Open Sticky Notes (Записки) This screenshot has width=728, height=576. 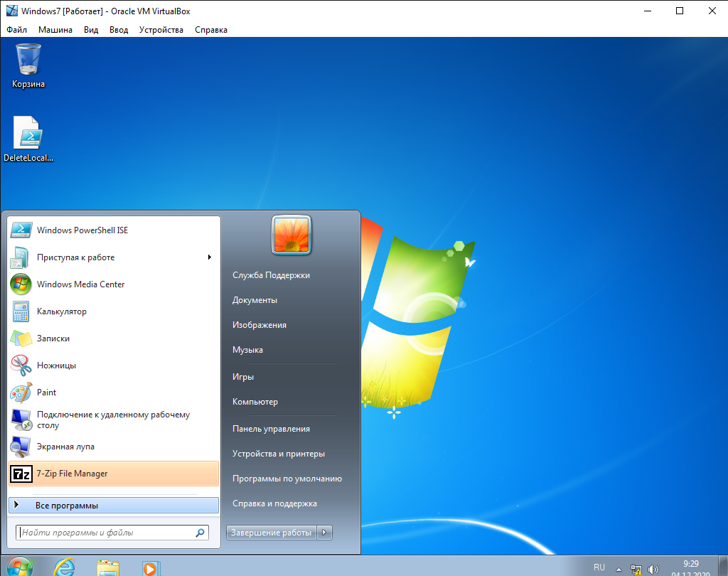(53, 338)
